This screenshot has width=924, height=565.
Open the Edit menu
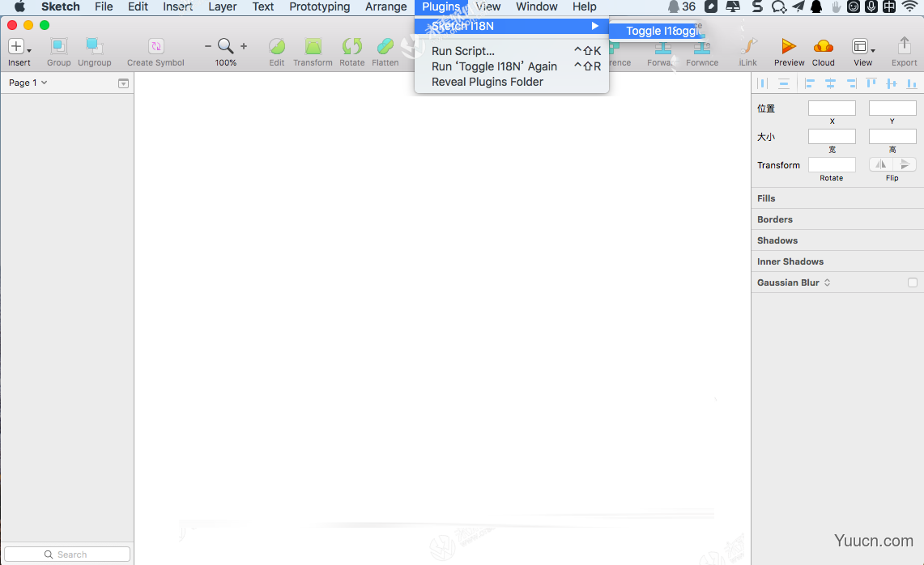(x=138, y=7)
